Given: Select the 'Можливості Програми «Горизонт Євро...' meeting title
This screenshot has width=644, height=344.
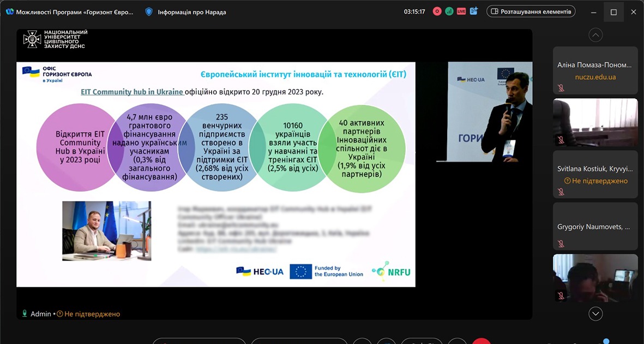Looking at the screenshot, I should click(75, 12).
